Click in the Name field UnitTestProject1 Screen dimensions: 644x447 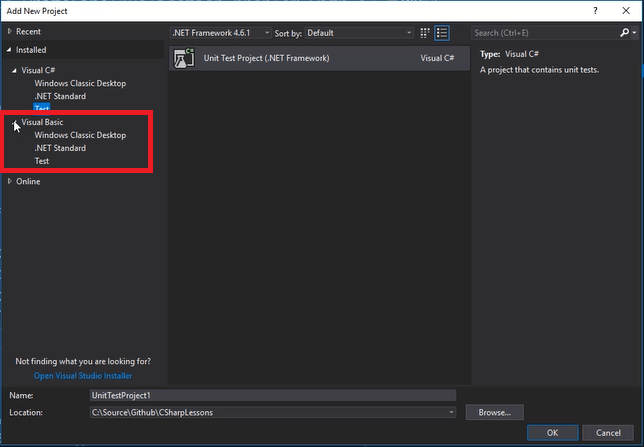pos(273,395)
